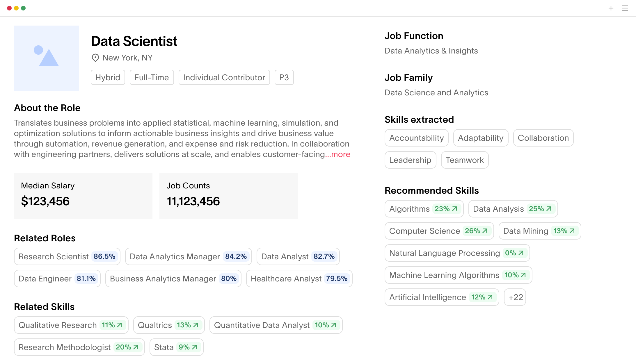Click the arrow icon on the Stata skill chip

pyautogui.click(x=195, y=347)
